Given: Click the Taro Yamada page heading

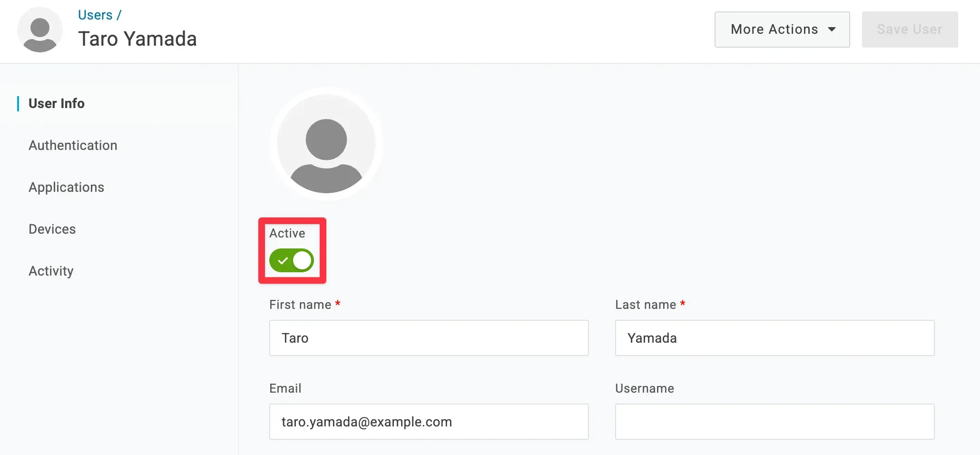Looking at the screenshot, I should [x=137, y=39].
